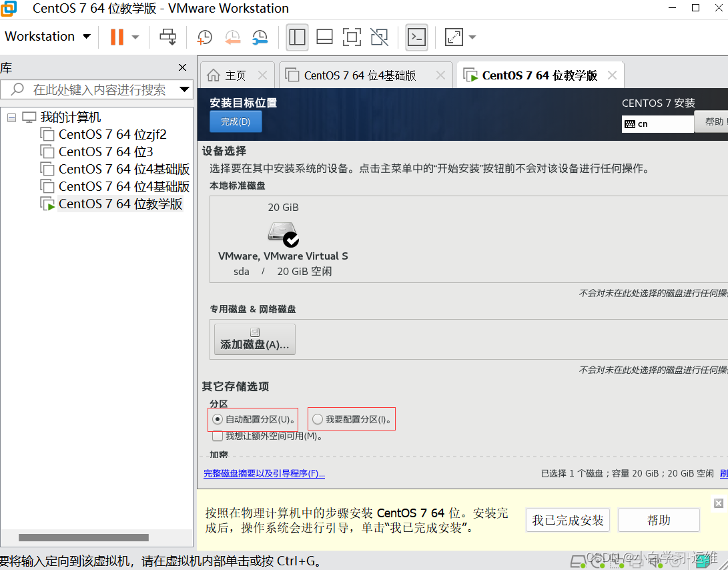Click the 帮助 button in the yellow bar
The height and width of the screenshot is (570, 728).
tap(659, 520)
